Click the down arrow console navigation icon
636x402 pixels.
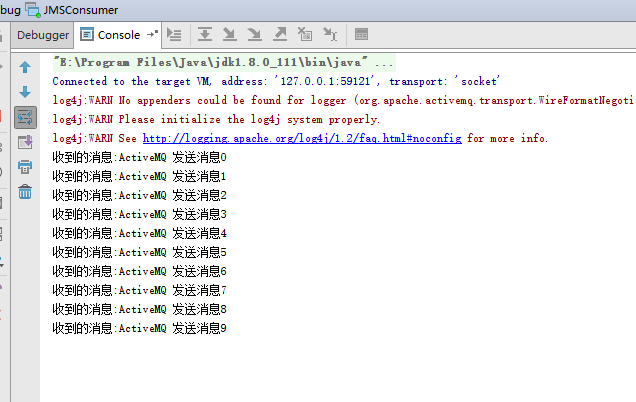click(x=25, y=92)
